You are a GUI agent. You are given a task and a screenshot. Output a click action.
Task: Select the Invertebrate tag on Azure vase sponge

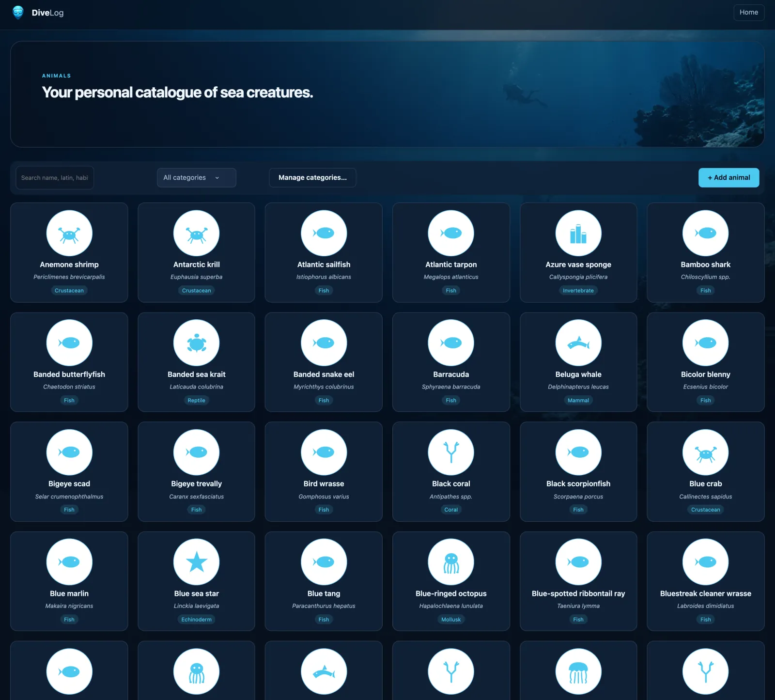(578, 291)
